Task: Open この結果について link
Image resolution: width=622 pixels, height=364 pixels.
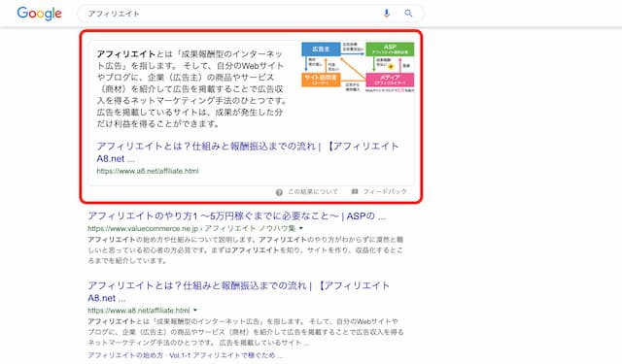Action: (313, 191)
